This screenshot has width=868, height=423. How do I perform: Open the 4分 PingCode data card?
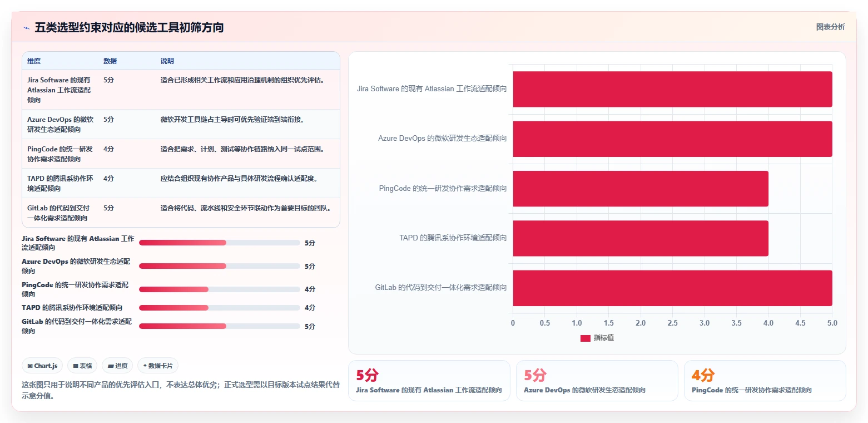(x=765, y=381)
